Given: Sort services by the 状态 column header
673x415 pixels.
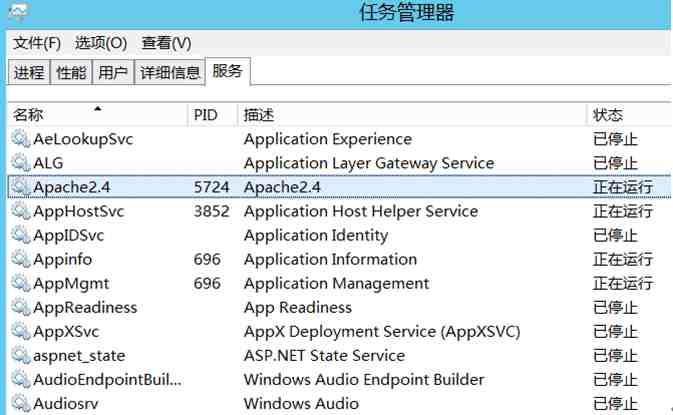Looking at the screenshot, I should click(x=629, y=115).
